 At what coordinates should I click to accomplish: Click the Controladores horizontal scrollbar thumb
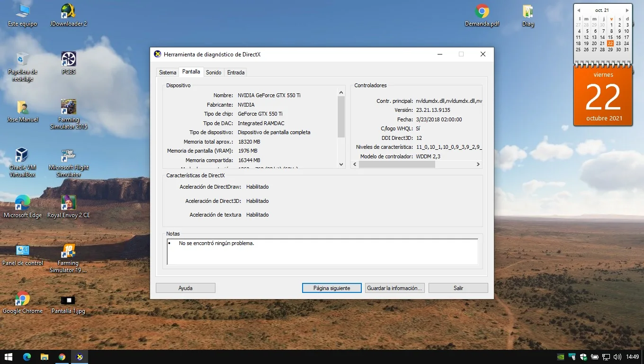point(397,164)
